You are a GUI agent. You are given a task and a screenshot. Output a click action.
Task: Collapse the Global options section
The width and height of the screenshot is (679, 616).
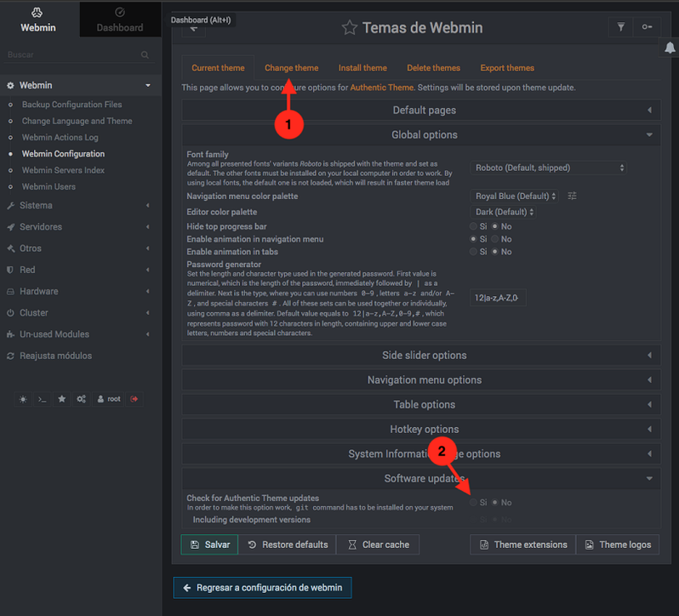(421, 135)
